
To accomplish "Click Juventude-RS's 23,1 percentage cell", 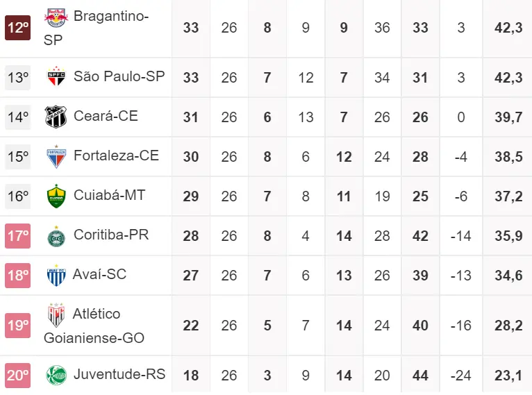I will [508, 376].
